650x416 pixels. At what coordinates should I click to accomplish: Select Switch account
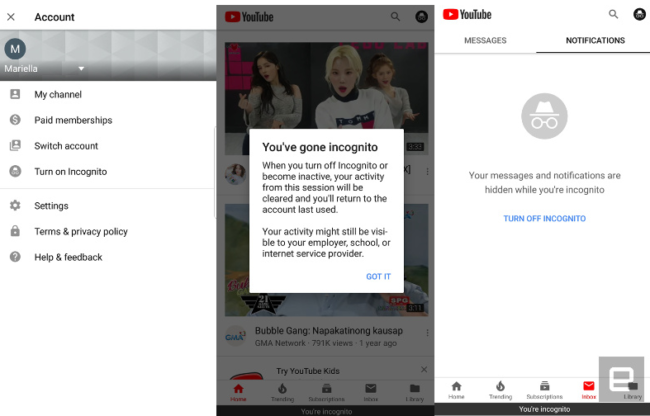(x=66, y=146)
